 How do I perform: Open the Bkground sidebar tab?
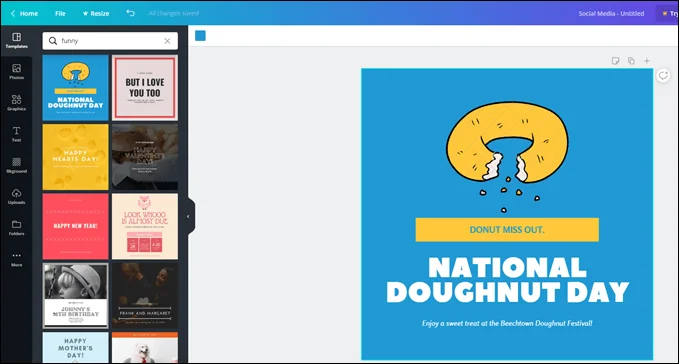16,165
